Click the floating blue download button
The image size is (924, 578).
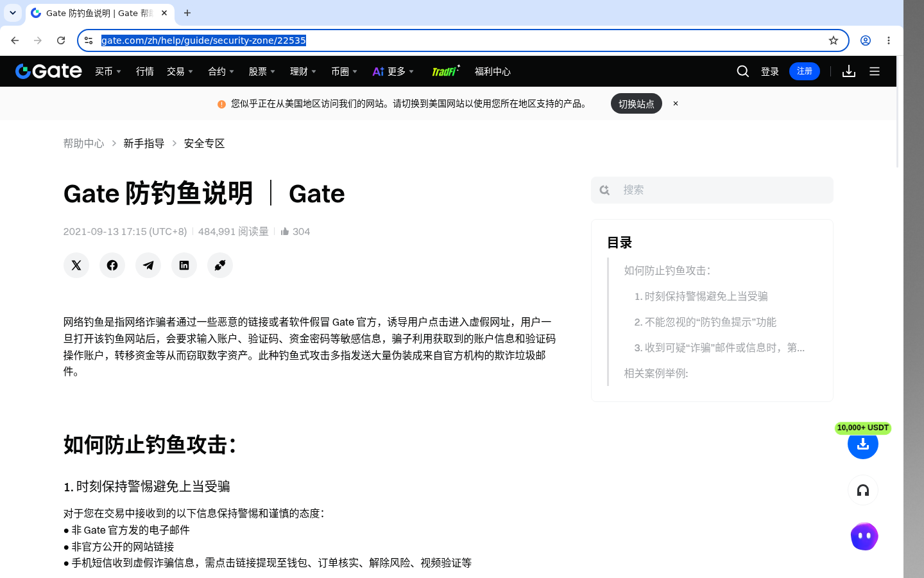pyautogui.click(x=863, y=444)
